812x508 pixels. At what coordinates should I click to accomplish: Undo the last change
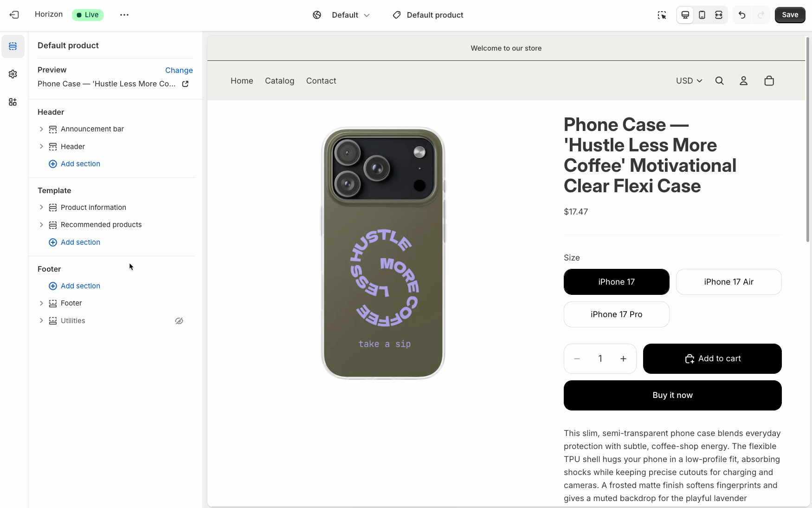pos(741,15)
